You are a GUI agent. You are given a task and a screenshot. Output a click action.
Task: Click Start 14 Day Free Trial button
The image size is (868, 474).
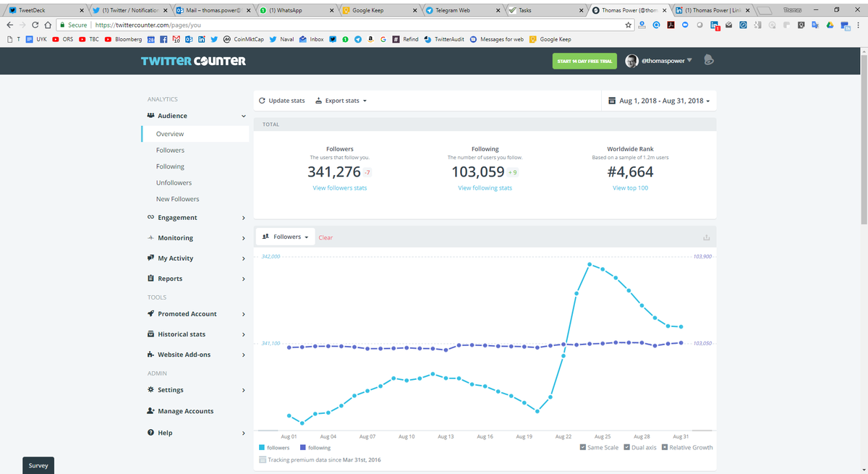[585, 61]
